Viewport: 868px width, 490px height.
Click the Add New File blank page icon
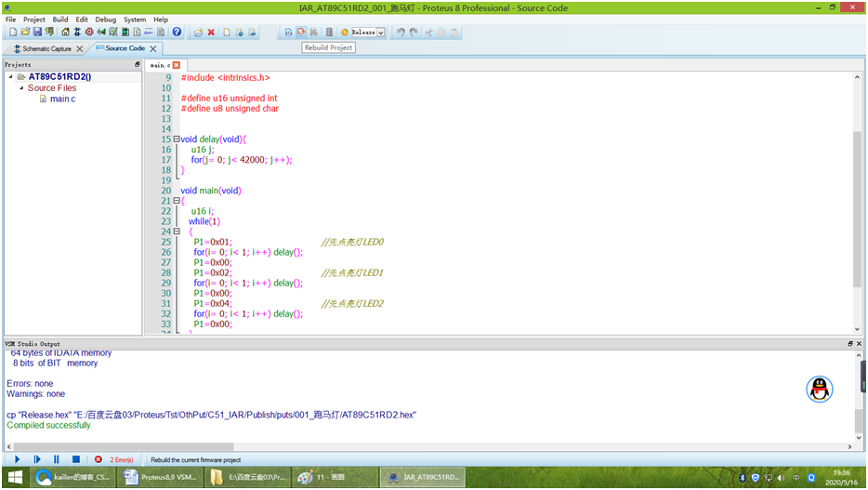point(227,33)
